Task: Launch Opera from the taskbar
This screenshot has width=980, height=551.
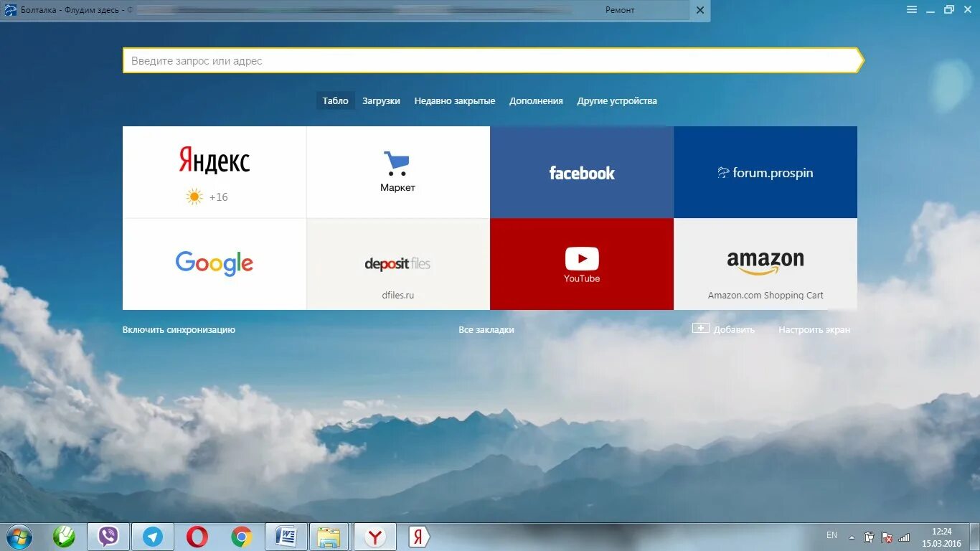Action: pyautogui.click(x=197, y=537)
